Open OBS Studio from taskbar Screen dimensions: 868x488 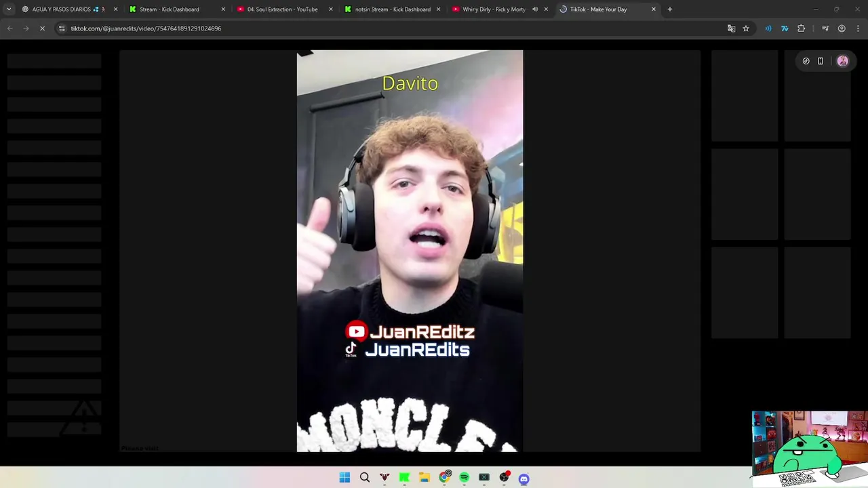[504, 477]
